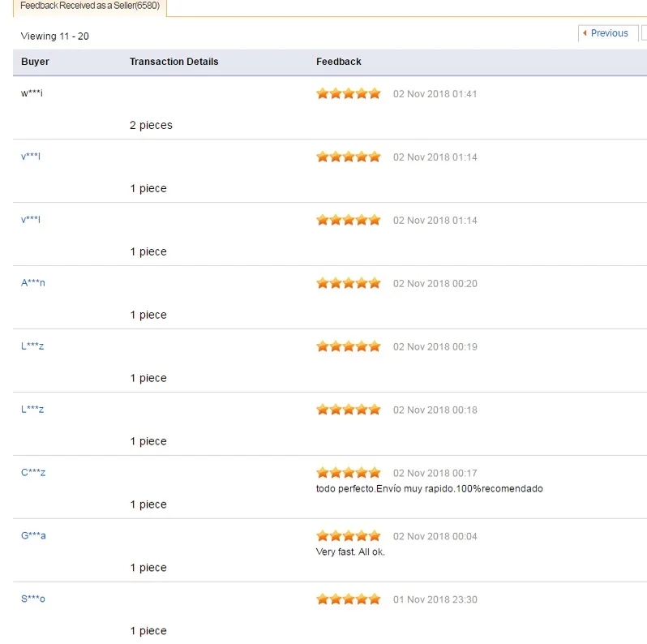The width and height of the screenshot is (647, 644).
Task: Click stars on the todo perfecto review
Action: [x=349, y=473]
